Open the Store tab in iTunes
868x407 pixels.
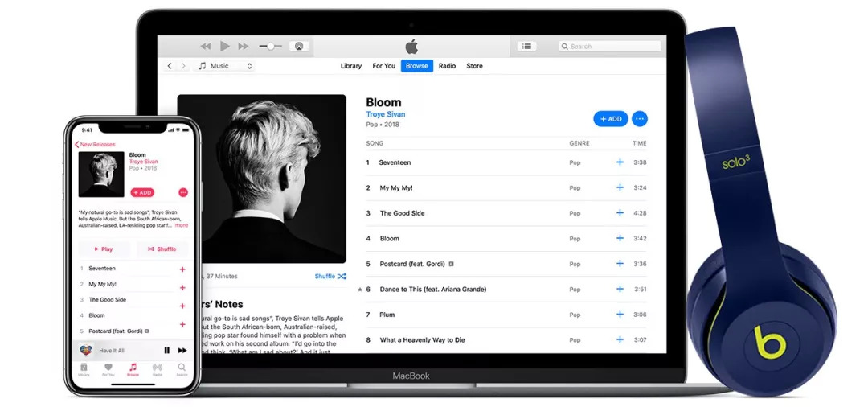click(474, 66)
